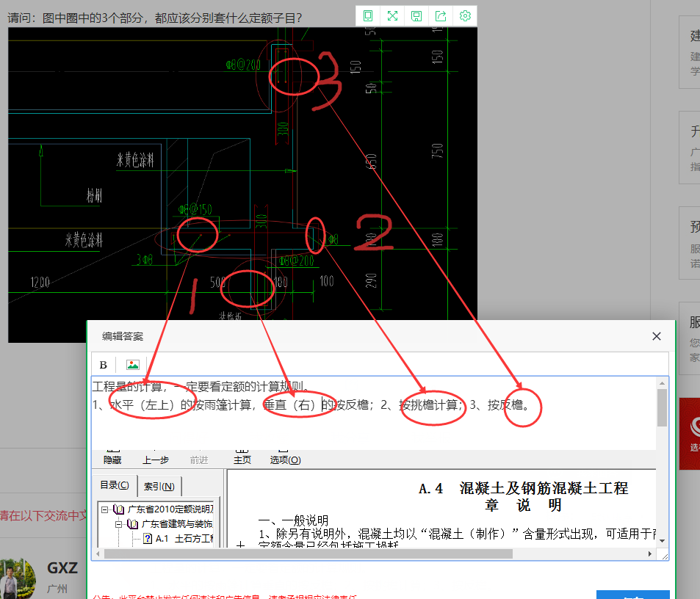Click the share export icon above image
The width and height of the screenshot is (700, 599).
point(441,16)
